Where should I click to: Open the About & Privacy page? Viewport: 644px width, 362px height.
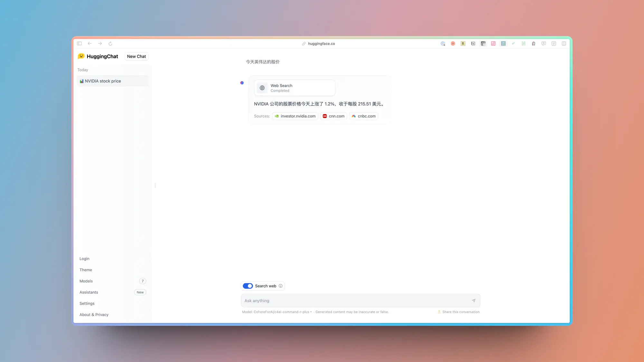(x=94, y=314)
